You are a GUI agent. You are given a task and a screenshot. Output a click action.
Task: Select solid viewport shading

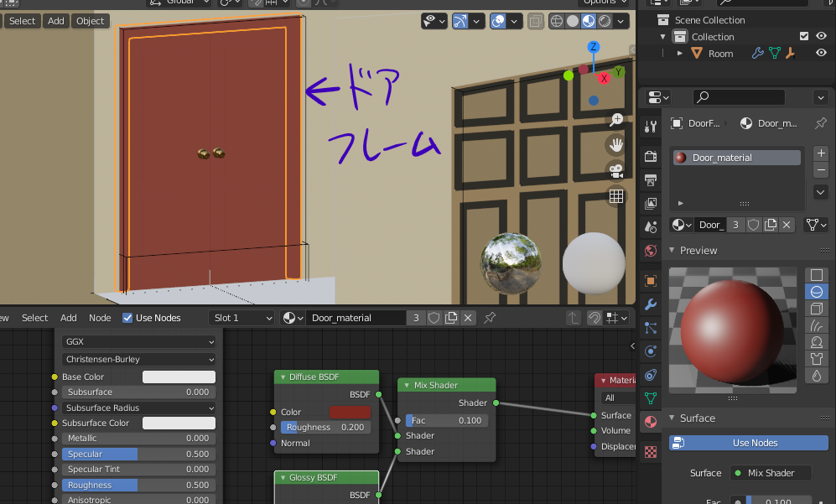click(573, 21)
